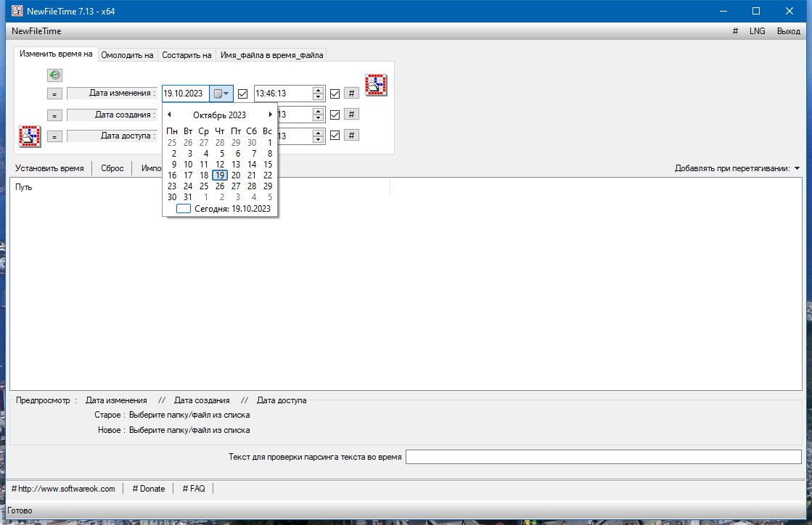Click the text parsing test input field
This screenshot has height=525, width=812.
coord(603,457)
